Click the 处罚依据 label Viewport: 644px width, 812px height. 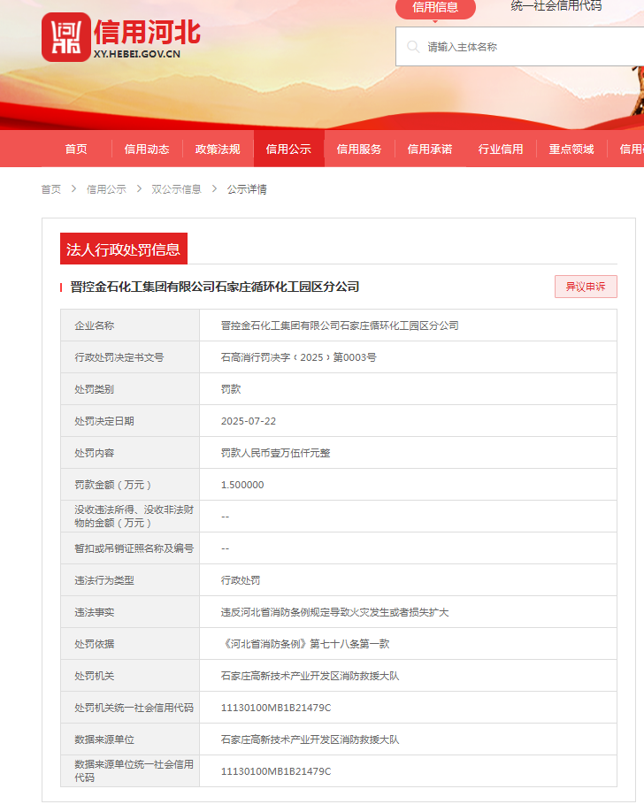coord(95,644)
